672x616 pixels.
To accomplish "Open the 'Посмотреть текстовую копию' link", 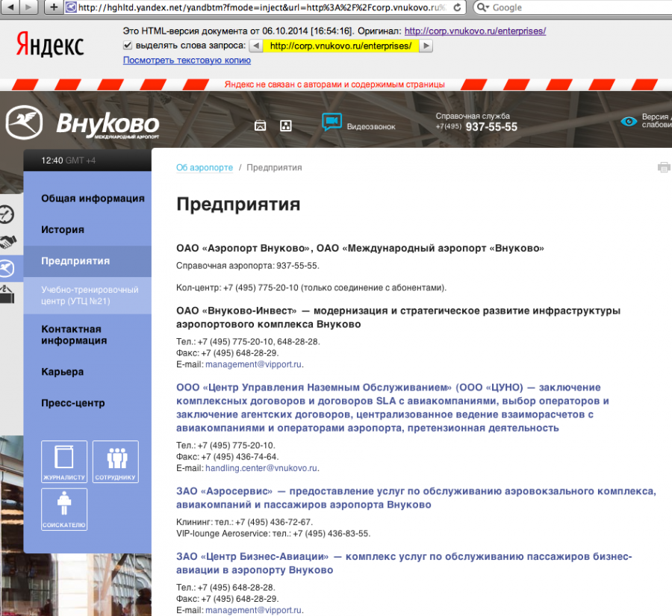I will [187, 60].
